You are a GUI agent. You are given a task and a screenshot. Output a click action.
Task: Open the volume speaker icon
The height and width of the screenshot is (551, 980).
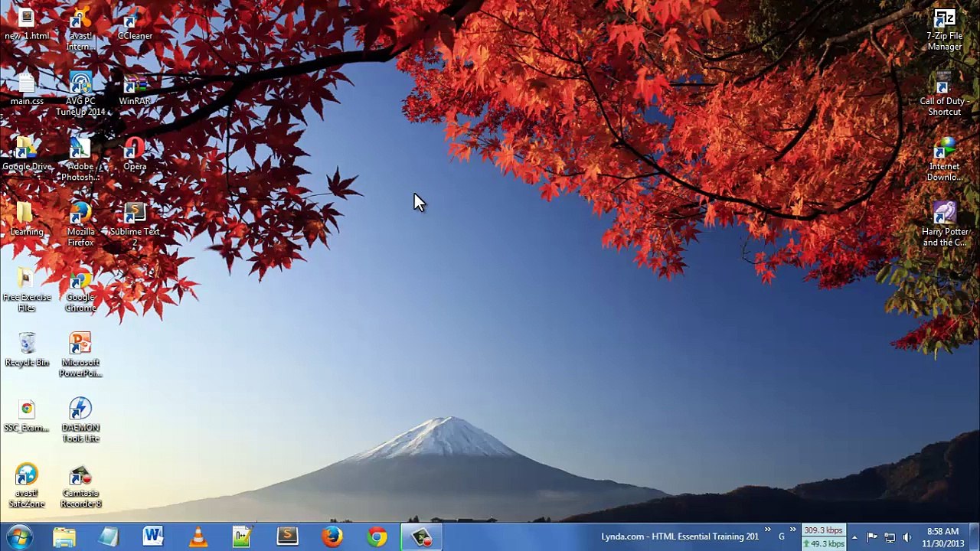pyautogui.click(x=907, y=537)
